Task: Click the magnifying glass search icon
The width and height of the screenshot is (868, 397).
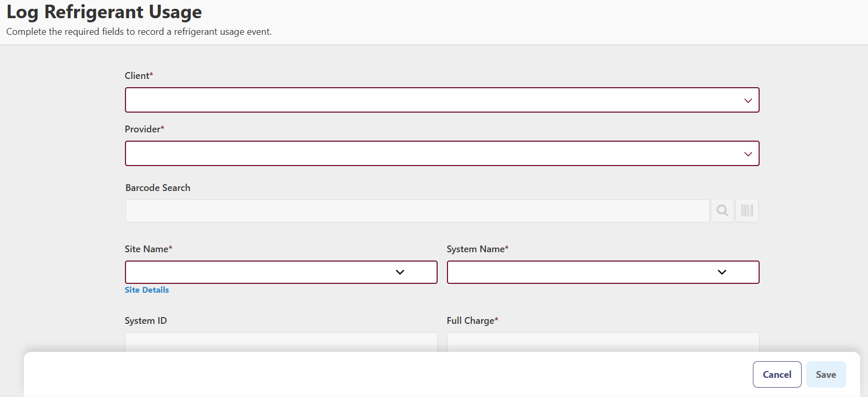Action: point(722,211)
